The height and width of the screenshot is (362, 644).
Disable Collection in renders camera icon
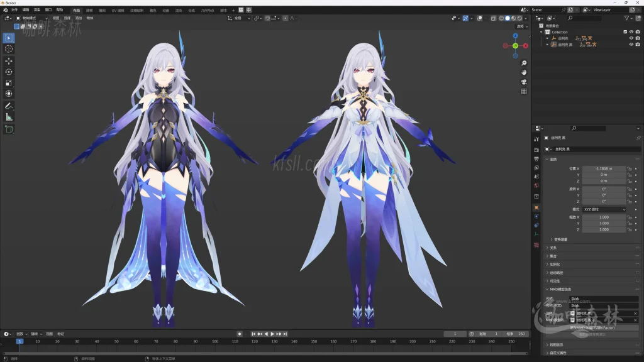pos(638,32)
